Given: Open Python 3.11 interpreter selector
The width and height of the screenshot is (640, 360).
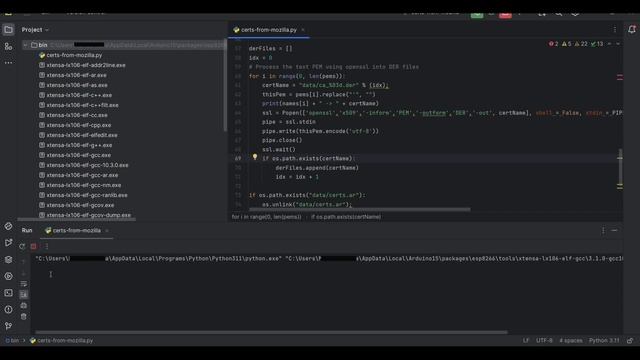Looking at the screenshot, I should point(604,340).
